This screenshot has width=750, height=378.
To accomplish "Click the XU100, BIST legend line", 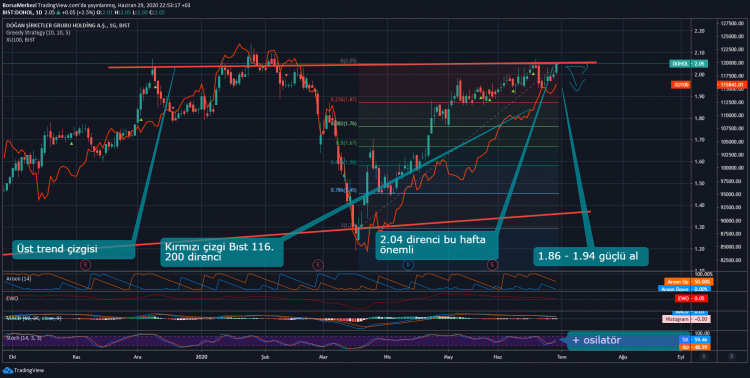I will pyautogui.click(x=20, y=40).
